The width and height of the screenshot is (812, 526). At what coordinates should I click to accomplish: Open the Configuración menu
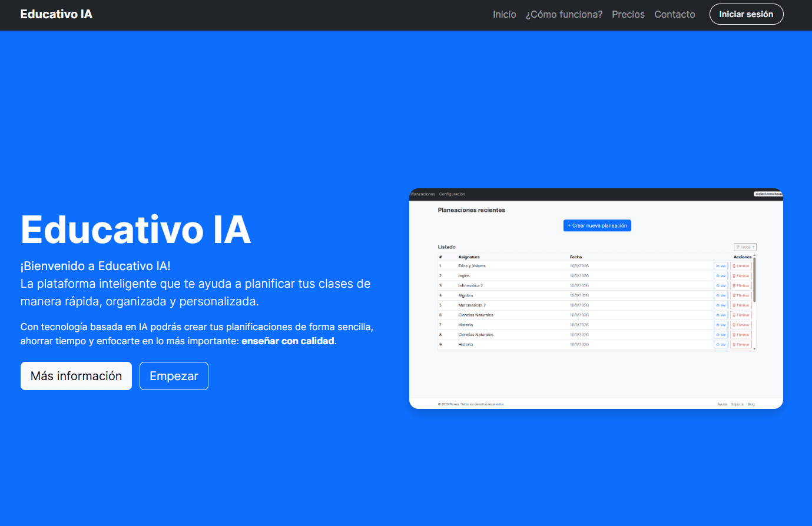click(x=451, y=194)
